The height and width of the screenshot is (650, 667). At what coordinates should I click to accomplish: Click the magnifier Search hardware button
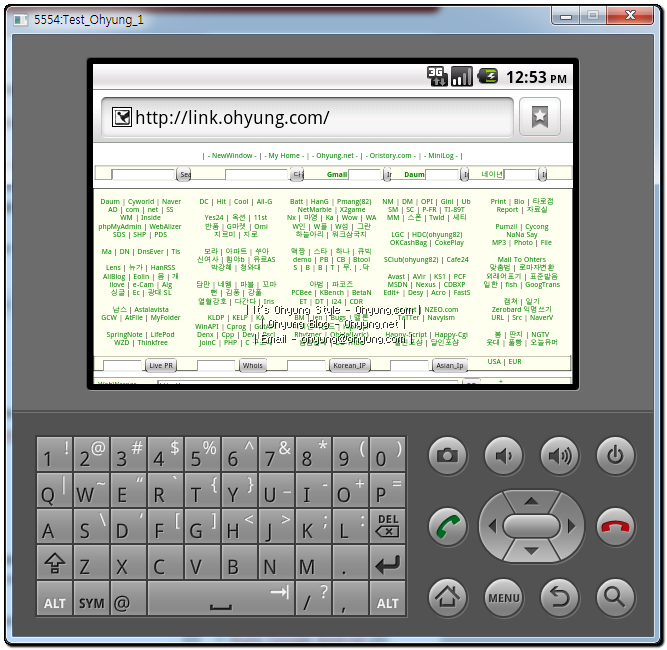(x=616, y=597)
